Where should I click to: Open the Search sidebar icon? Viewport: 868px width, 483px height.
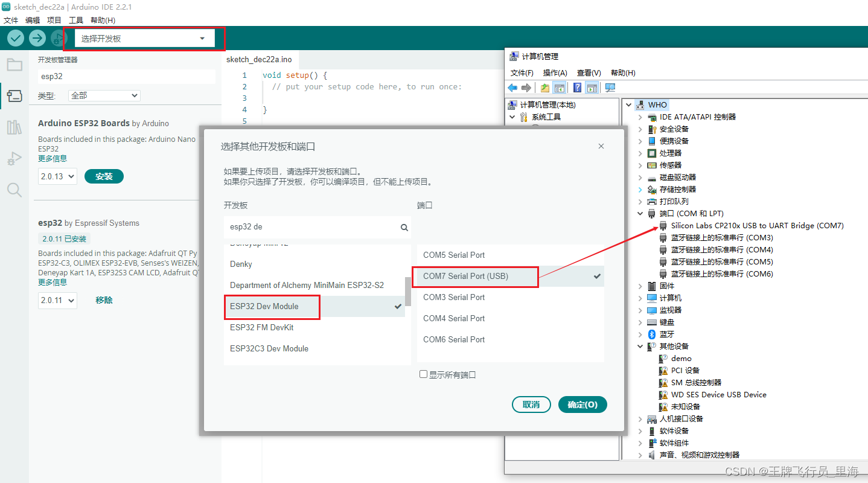click(x=14, y=190)
